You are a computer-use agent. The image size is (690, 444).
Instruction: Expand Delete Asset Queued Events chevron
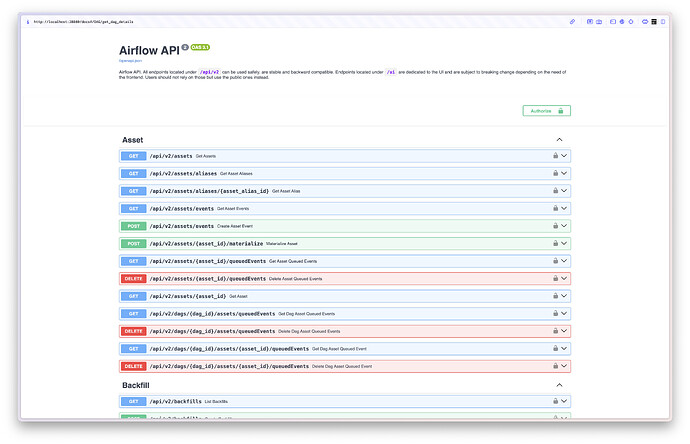pyautogui.click(x=565, y=278)
